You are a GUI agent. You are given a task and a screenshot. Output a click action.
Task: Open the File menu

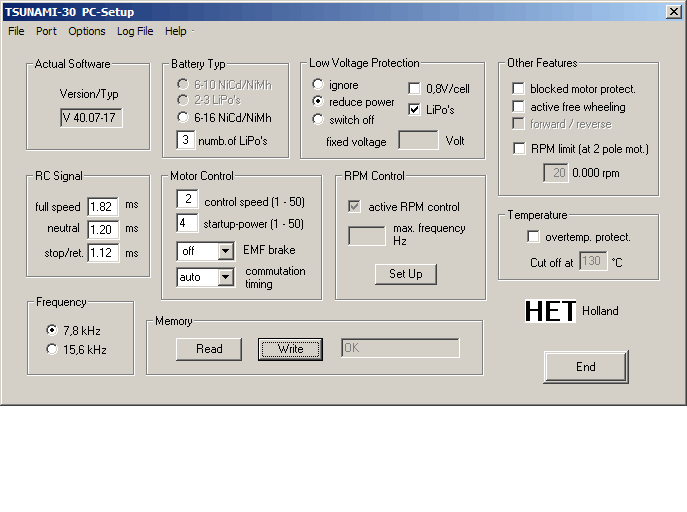[16, 31]
